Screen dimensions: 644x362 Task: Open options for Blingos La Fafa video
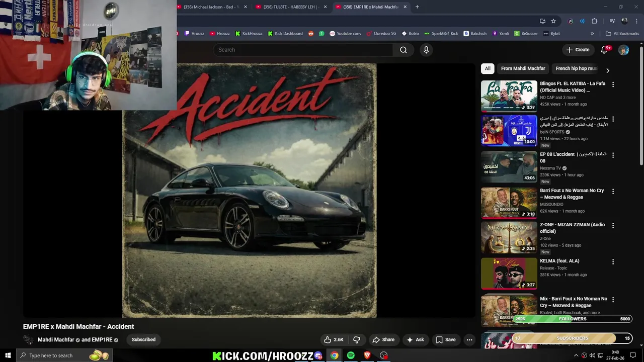tap(613, 84)
